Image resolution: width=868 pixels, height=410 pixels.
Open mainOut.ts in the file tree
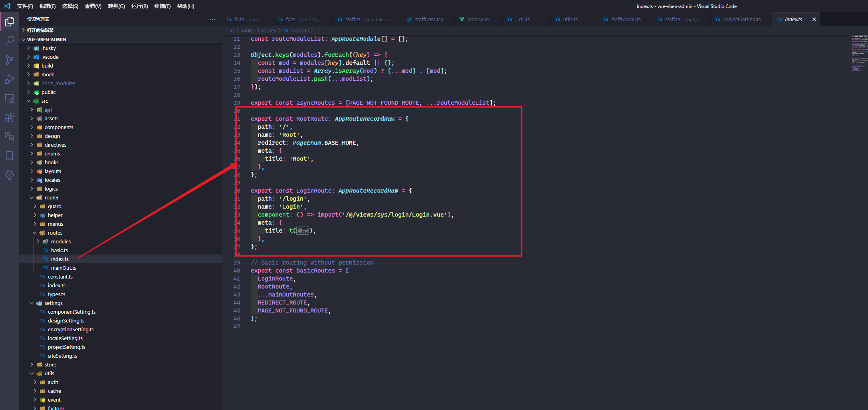63,268
